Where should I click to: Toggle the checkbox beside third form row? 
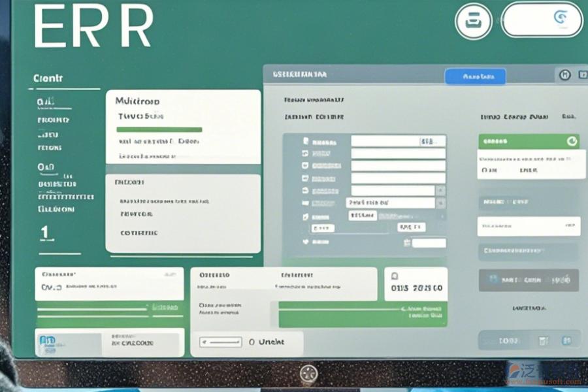point(305,166)
